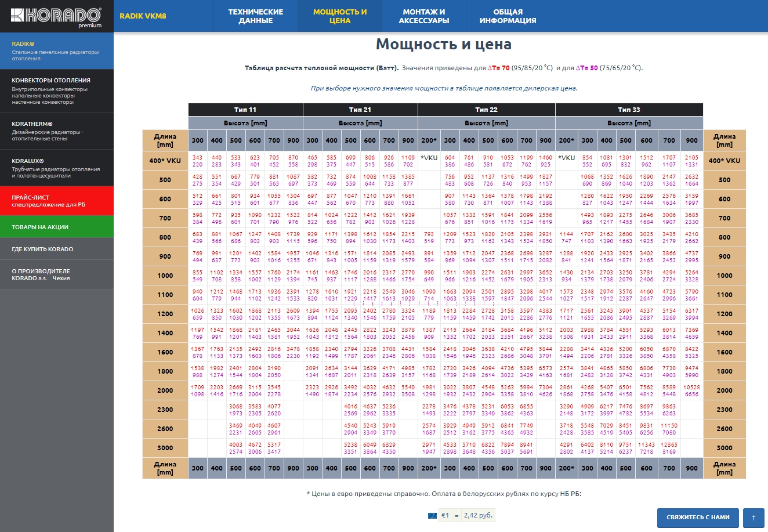
Task: Select cell 343 over 220 in 400* VKU row
Action: (198, 161)
